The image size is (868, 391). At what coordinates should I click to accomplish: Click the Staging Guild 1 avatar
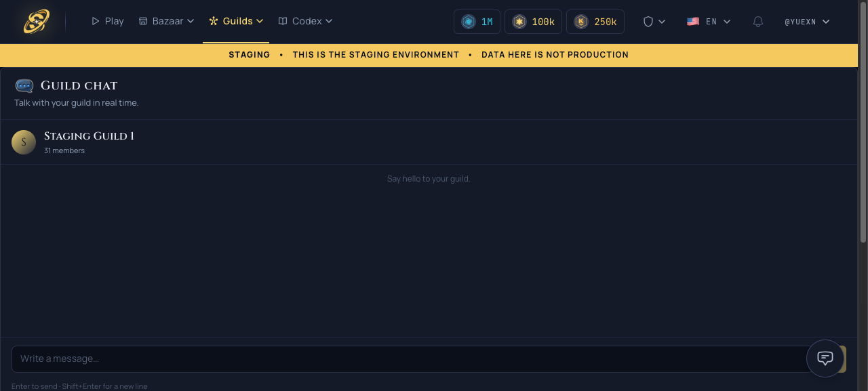click(x=24, y=142)
